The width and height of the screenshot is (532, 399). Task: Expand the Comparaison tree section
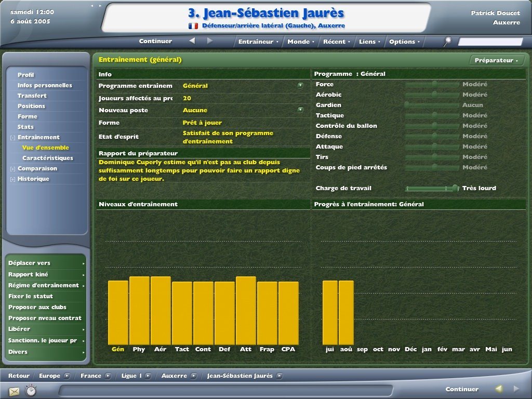coord(12,169)
